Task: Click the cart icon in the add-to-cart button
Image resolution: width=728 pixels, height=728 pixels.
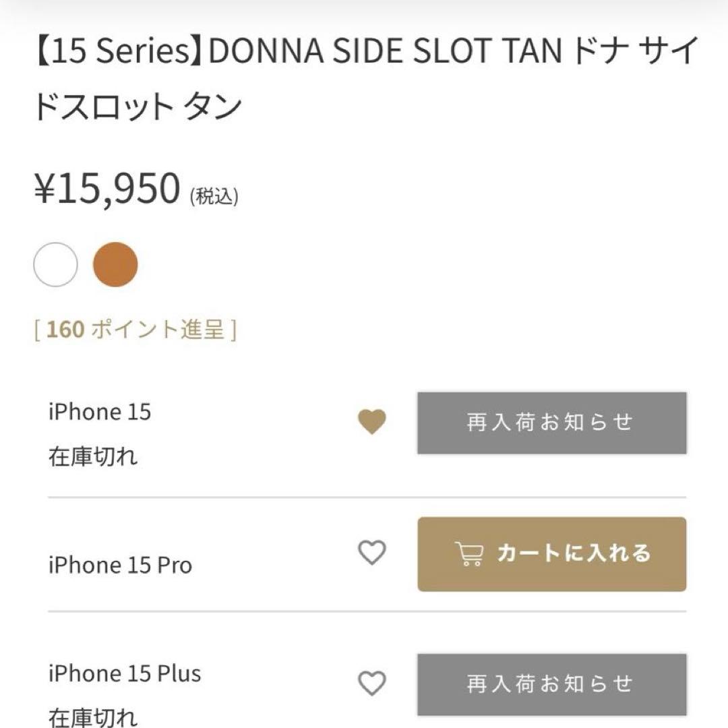Action: coord(472,554)
